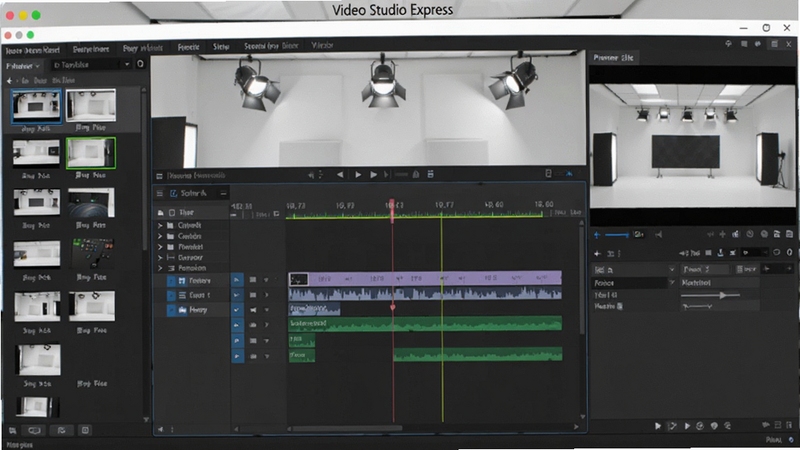Open the first item in the top menu bar
This screenshot has width=800, height=450.
(33, 50)
